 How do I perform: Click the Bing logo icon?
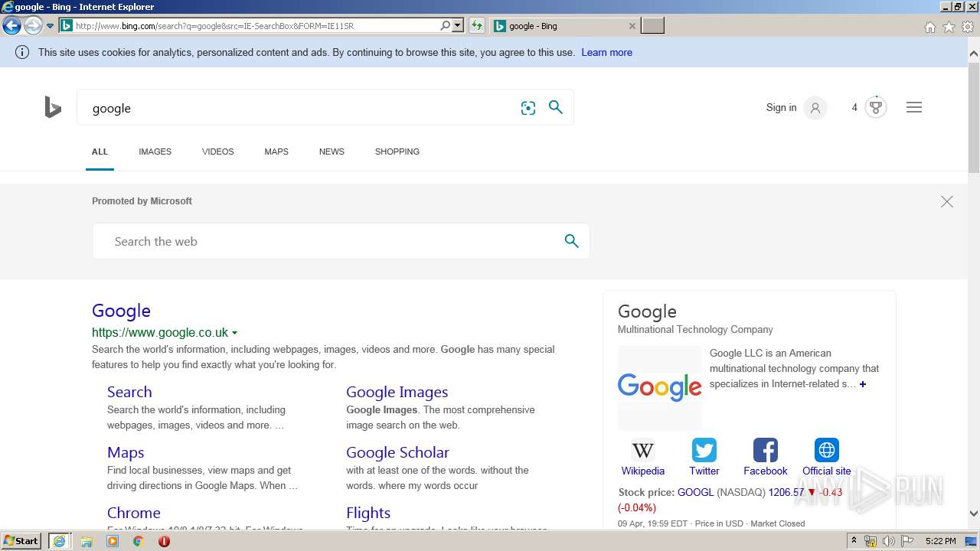53,108
